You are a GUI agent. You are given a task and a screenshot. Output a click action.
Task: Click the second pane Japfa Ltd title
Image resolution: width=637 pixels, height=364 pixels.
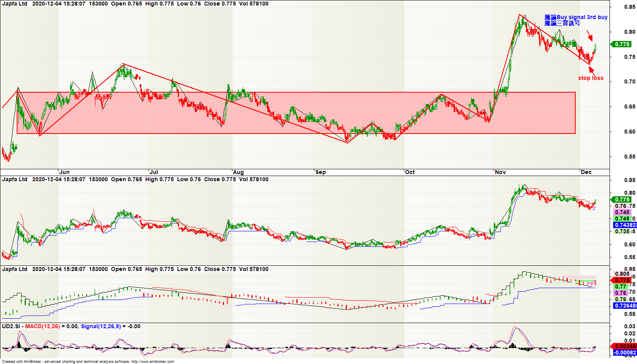click(x=15, y=179)
